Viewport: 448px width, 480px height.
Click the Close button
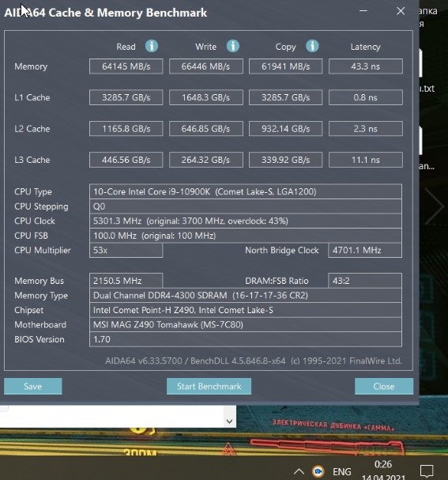pyautogui.click(x=384, y=387)
